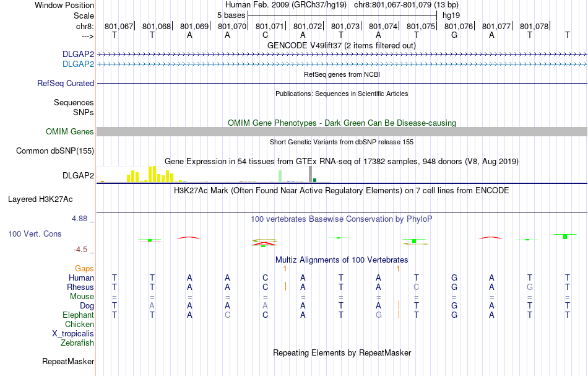Click the DLGAP2 GTEx expression label
588x376 pixels.
[78, 176]
